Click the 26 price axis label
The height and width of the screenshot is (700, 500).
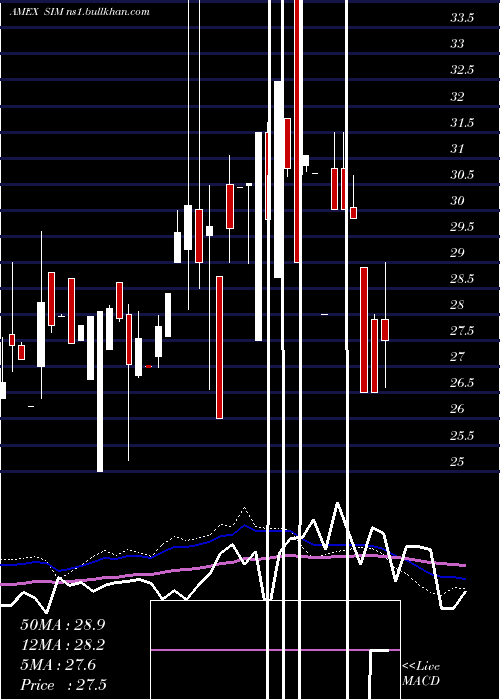[457, 409]
